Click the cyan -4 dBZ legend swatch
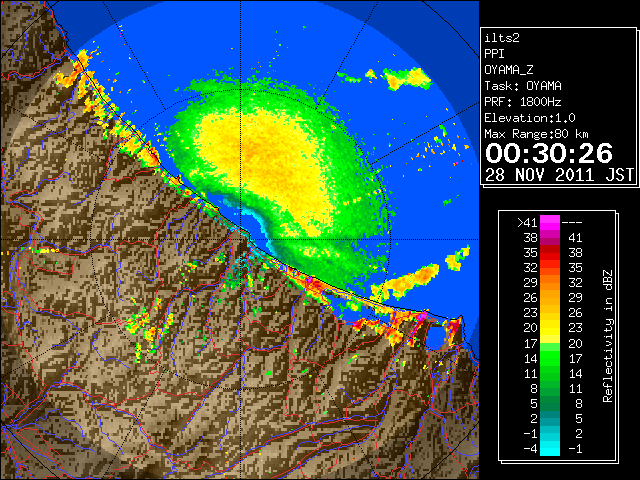Image resolution: width=640 pixels, height=480 pixels. tap(550, 449)
